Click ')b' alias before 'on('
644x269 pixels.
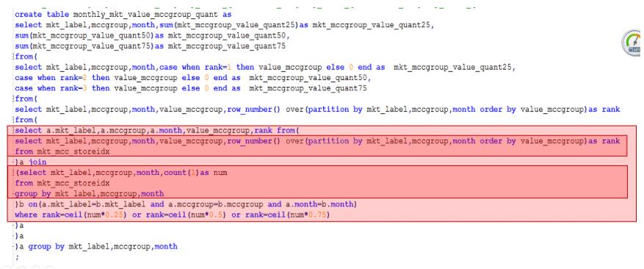(x=20, y=204)
